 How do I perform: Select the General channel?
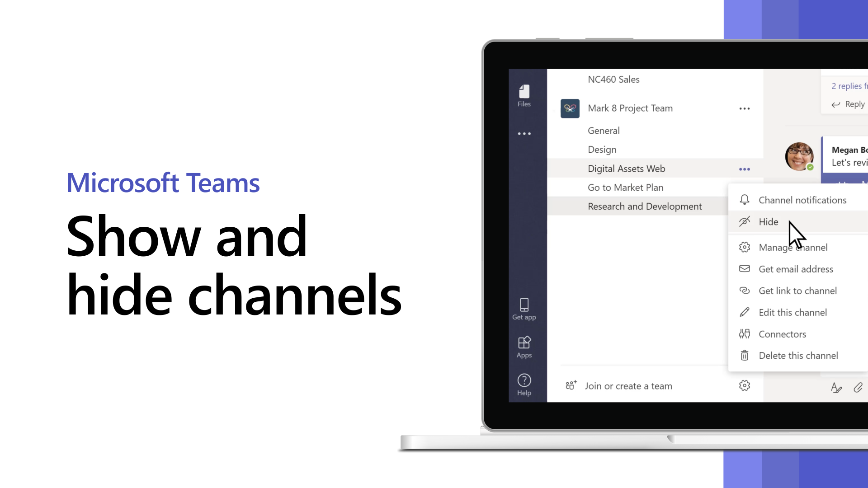click(x=604, y=130)
